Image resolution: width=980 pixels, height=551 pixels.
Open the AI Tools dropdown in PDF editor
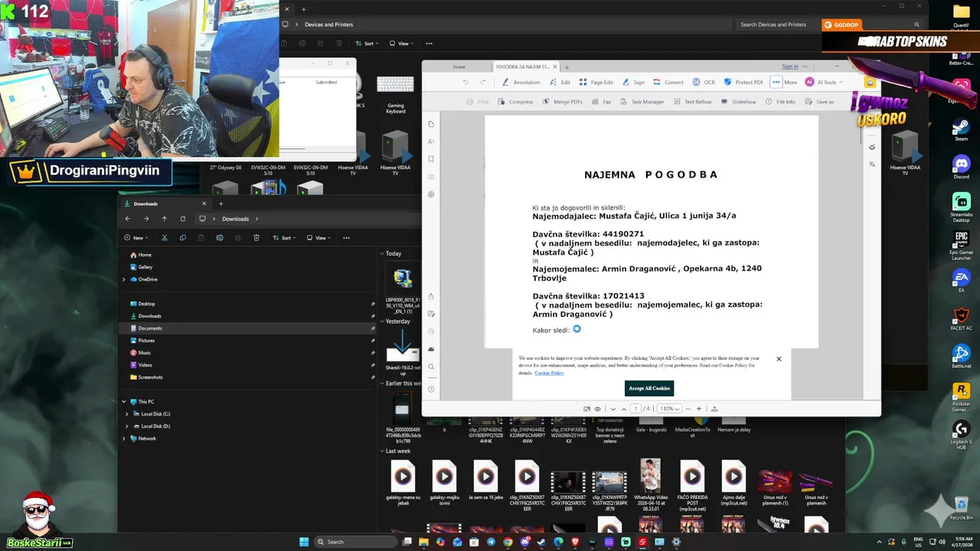point(823,82)
